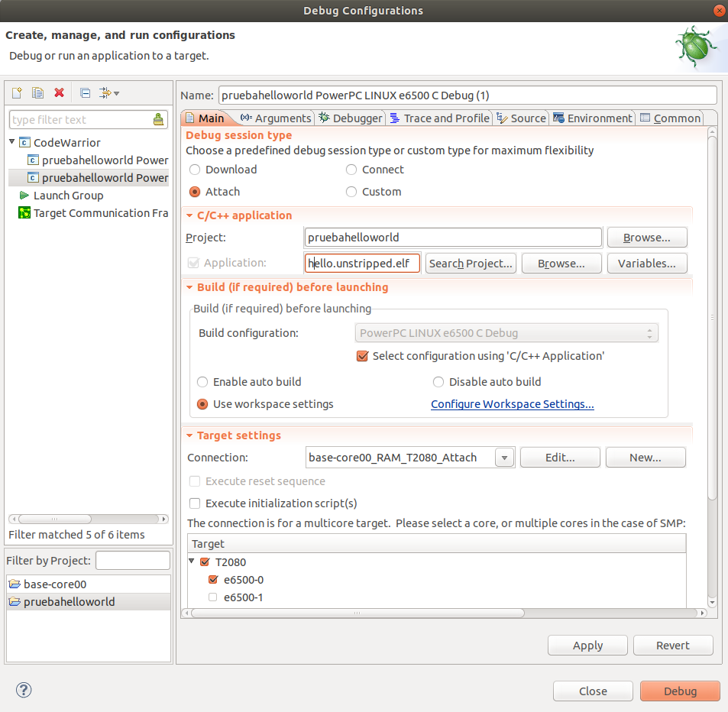Select the Custom session type
The width and height of the screenshot is (728, 712).
coord(351,192)
